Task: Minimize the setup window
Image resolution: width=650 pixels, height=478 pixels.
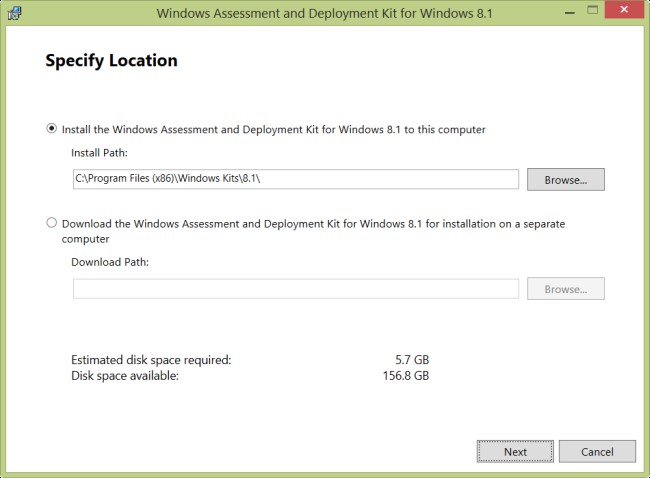Action: [x=570, y=12]
